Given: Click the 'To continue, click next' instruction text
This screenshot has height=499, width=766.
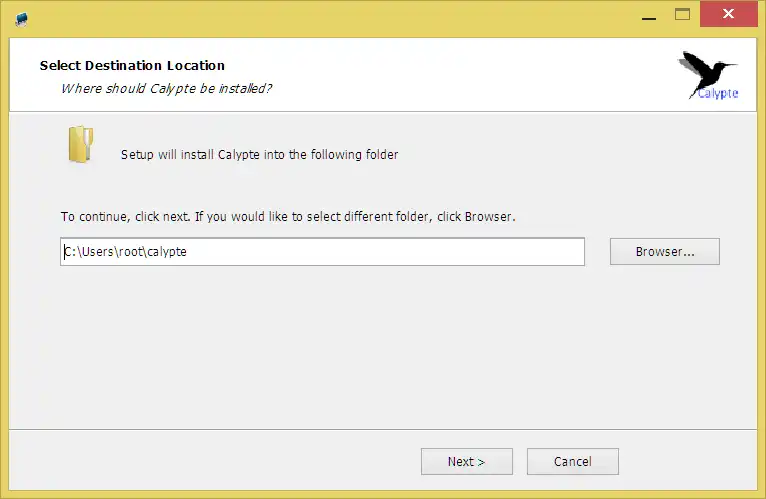Looking at the screenshot, I should point(288,216).
